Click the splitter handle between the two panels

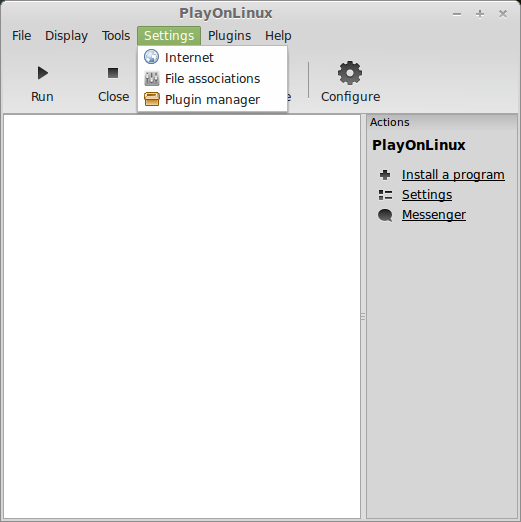click(363, 317)
